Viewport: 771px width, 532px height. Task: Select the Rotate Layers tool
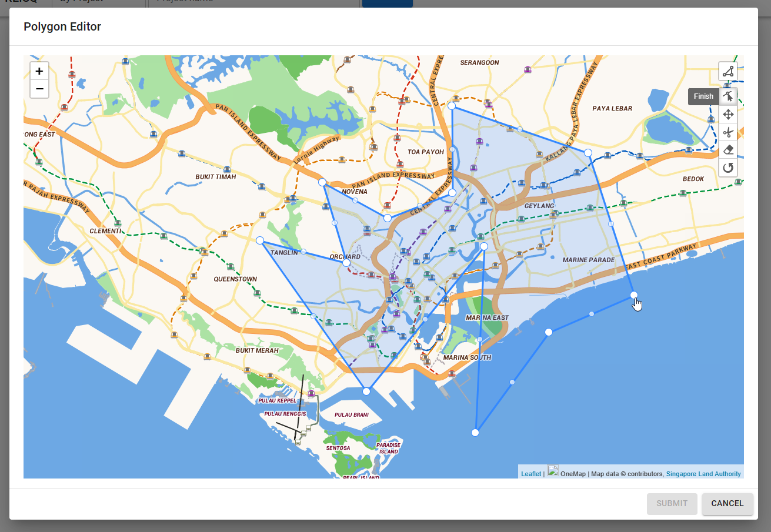coord(728,168)
